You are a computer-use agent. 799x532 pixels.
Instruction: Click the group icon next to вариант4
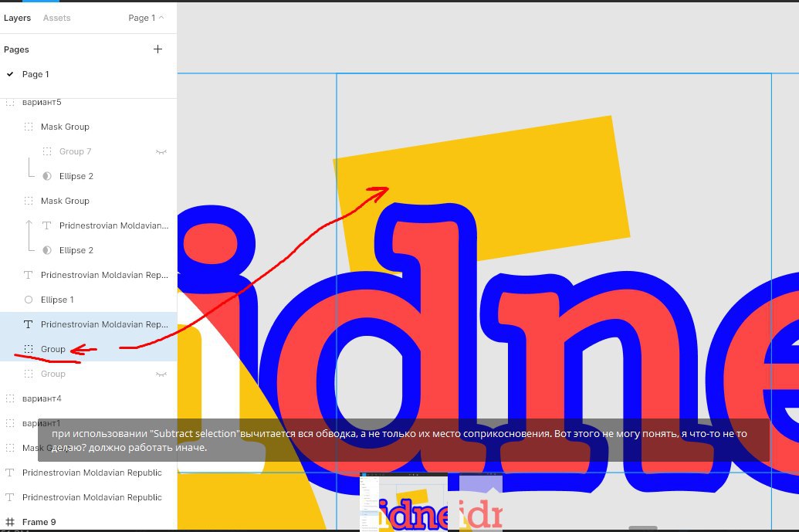(10, 398)
